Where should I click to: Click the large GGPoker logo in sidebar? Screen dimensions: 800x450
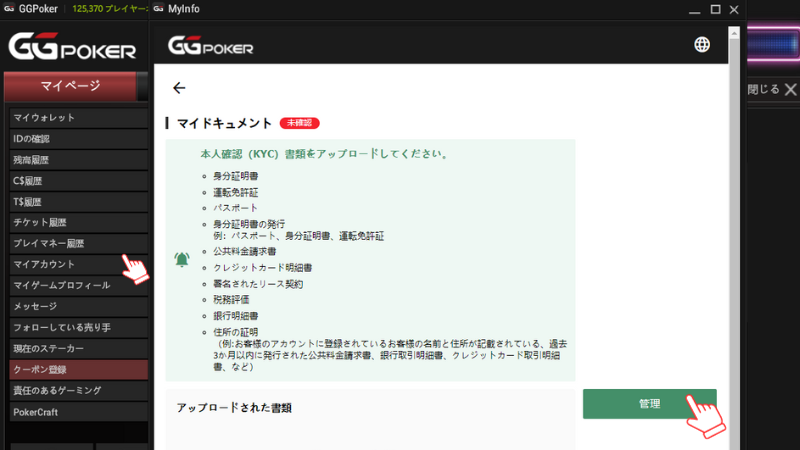click(72, 46)
